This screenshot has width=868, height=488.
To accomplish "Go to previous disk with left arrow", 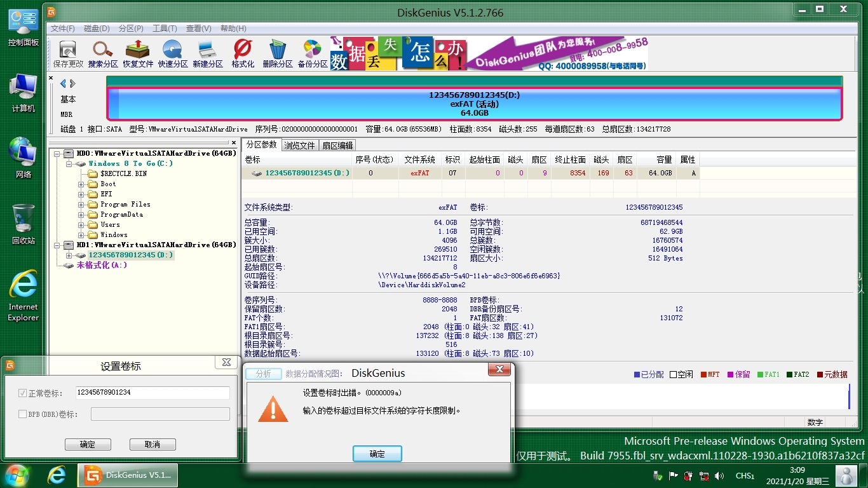I will click(63, 83).
